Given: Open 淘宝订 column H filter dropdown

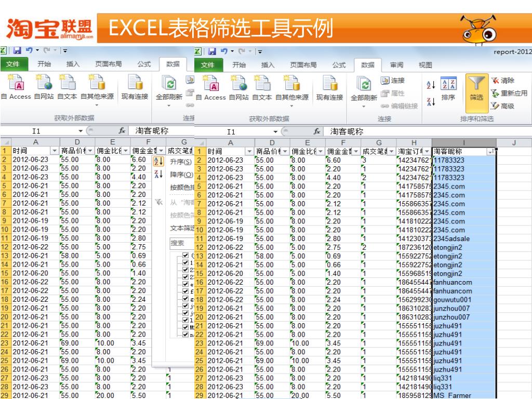Looking at the screenshot, I should (x=427, y=151).
